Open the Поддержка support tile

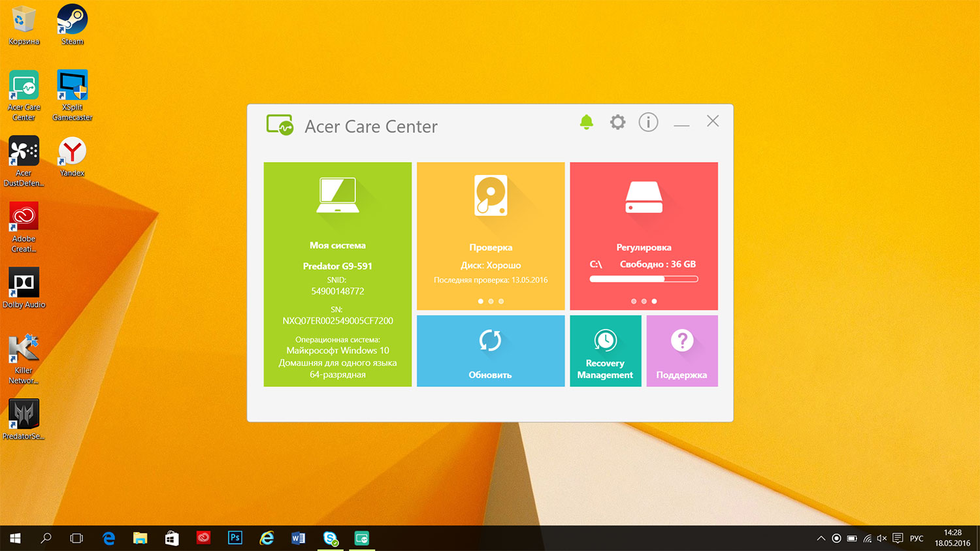pyautogui.click(x=681, y=351)
